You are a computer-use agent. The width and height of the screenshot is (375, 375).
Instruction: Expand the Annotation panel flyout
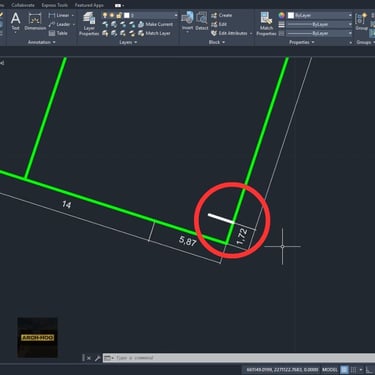[x=41, y=42]
